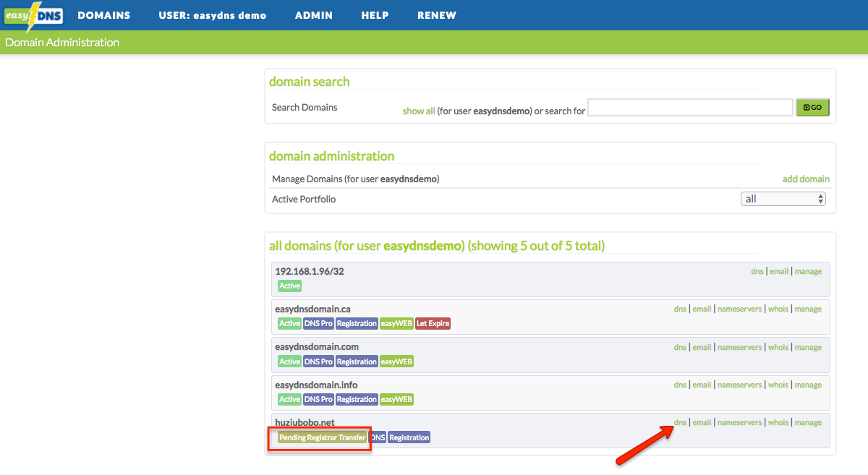
Task: Click Active badge on easydnsdomain.com
Action: (289, 361)
